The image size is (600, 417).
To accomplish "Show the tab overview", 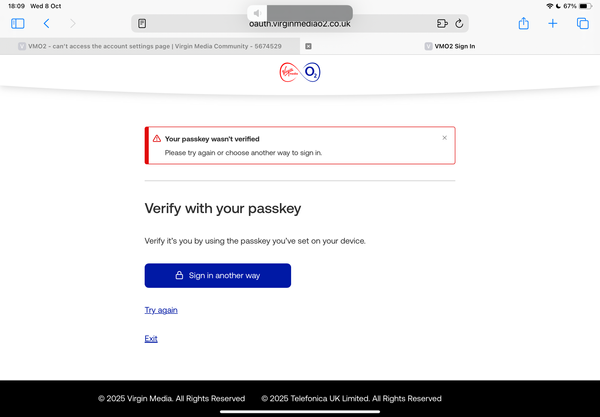I will click(582, 23).
